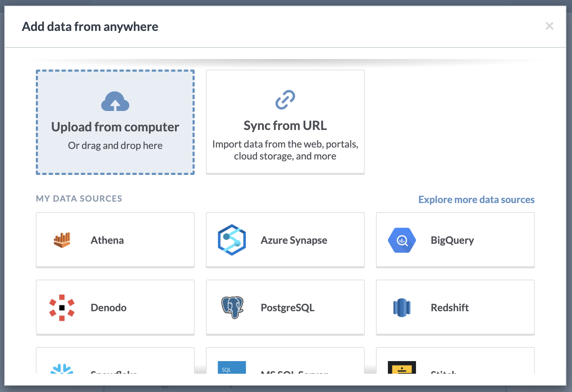572x392 pixels.
Task: Choose Sync from URL heading
Action: (x=285, y=125)
